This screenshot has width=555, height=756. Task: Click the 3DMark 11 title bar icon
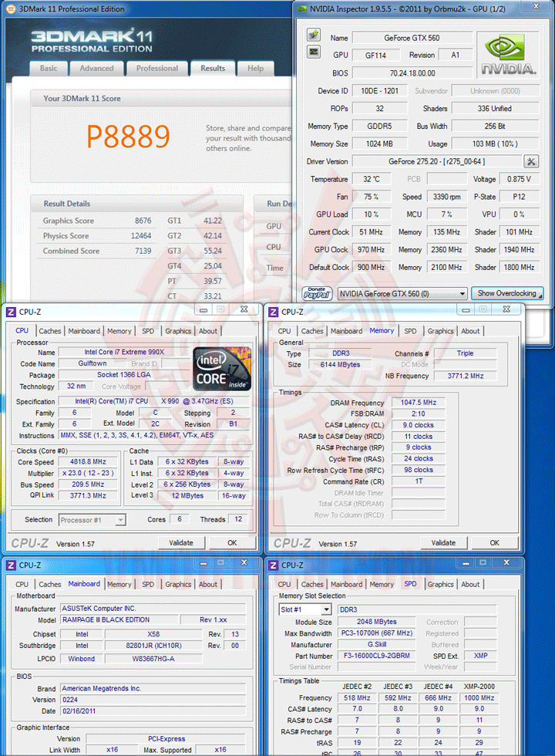11,8
